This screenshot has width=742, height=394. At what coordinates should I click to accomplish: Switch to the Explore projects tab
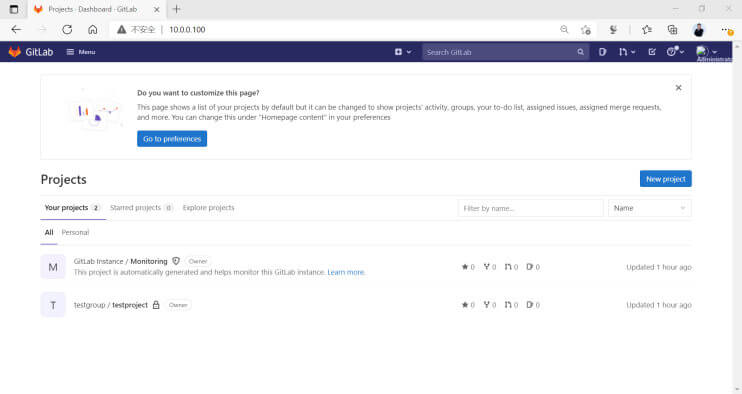[208, 208]
